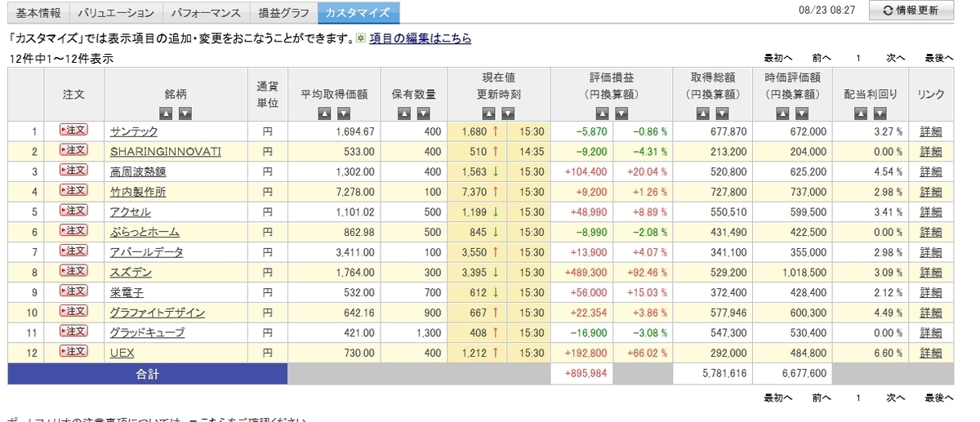980x422 pixels.
Task: Go to 次へ in top pagination
Action: tap(896, 58)
